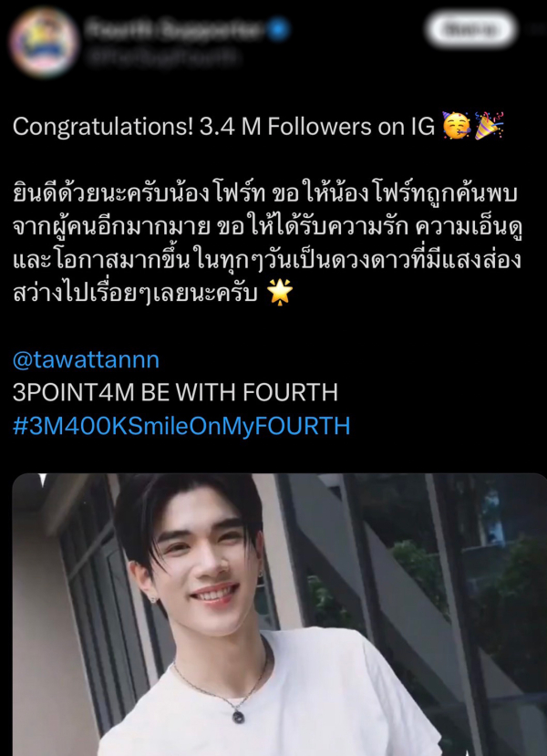The height and width of the screenshot is (756, 547).
Task: Click the last Thai line before star emoji
Action: coord(136,293)
